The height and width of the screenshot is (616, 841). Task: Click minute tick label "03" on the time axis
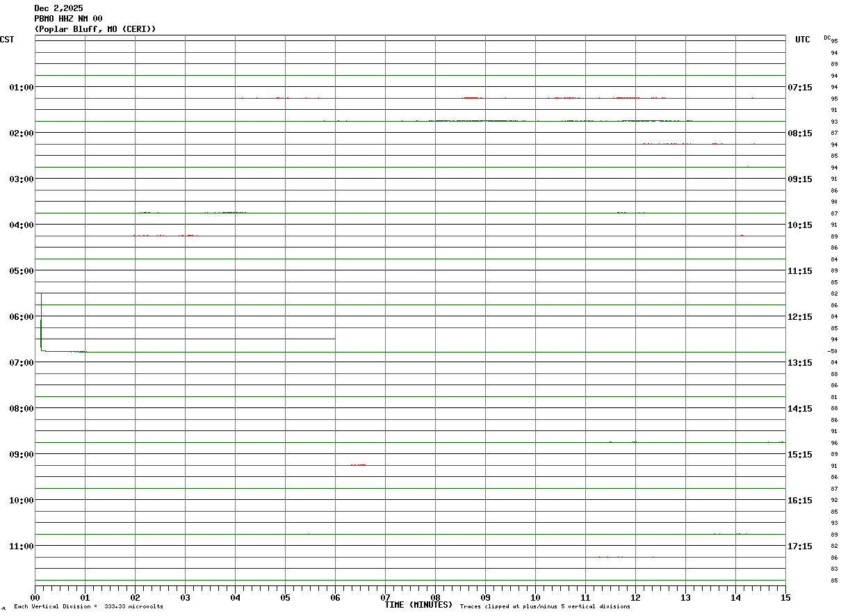[186, 597]
